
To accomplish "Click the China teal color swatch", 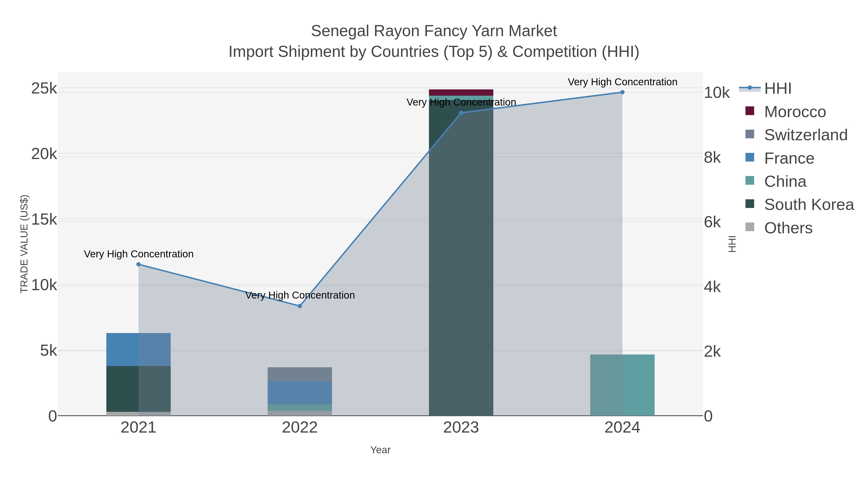I will tap(750, 180).
